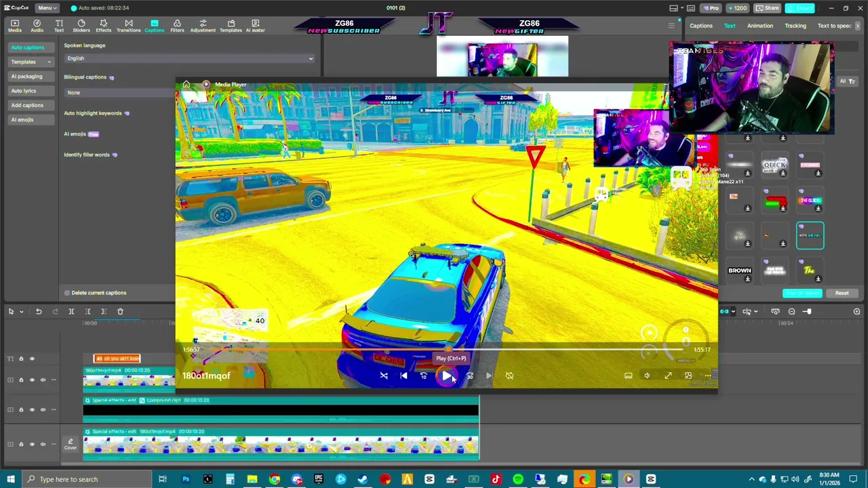Toggle repeat in the Media Player
Image resolution: width=868 pixels, height=488 pixels.
click(509, 375)
